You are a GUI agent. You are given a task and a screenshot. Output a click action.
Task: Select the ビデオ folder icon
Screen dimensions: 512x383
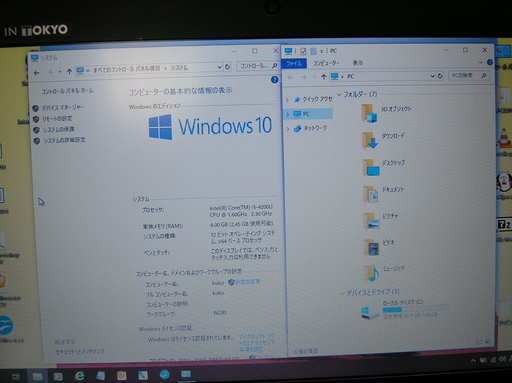click(x=372, y=248)
